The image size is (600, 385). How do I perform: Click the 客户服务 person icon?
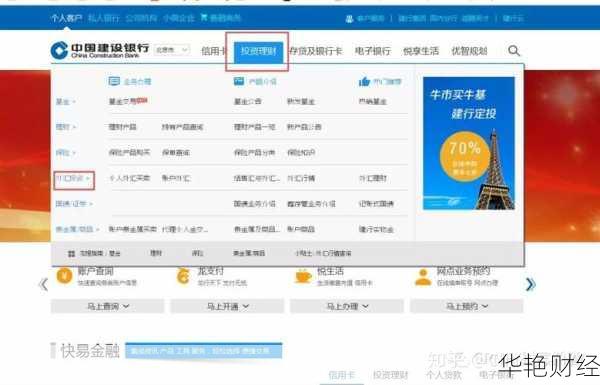[349, 18]
